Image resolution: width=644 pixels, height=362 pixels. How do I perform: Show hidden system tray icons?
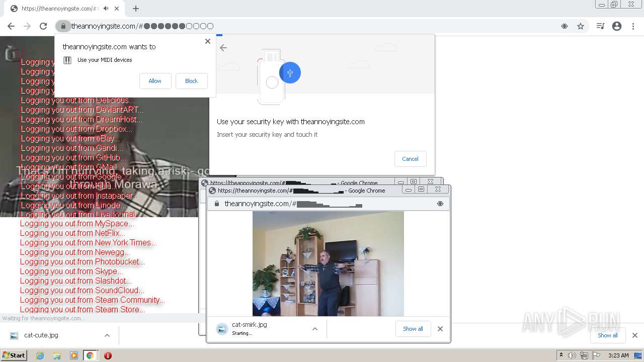(561, 355)
